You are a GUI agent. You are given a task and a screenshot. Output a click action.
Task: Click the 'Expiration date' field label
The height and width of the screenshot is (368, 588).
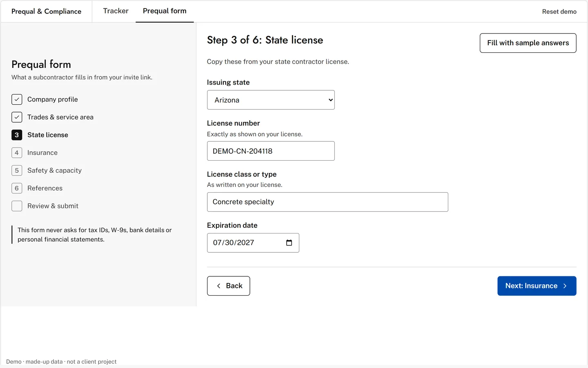(x=232, y=225)
